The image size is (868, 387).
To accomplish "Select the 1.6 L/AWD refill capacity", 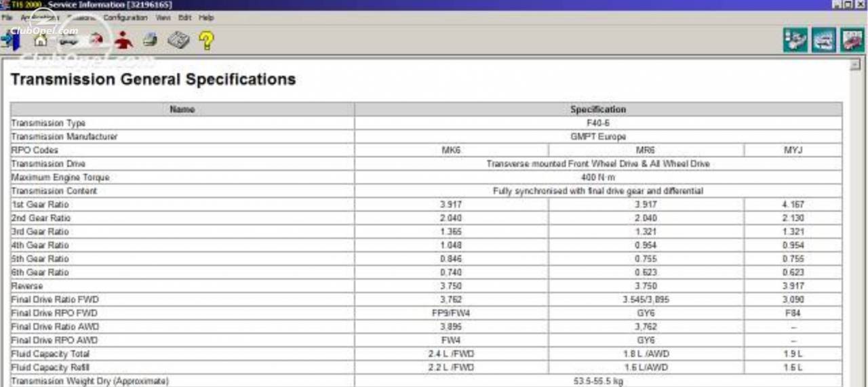I will coord(646,367).
